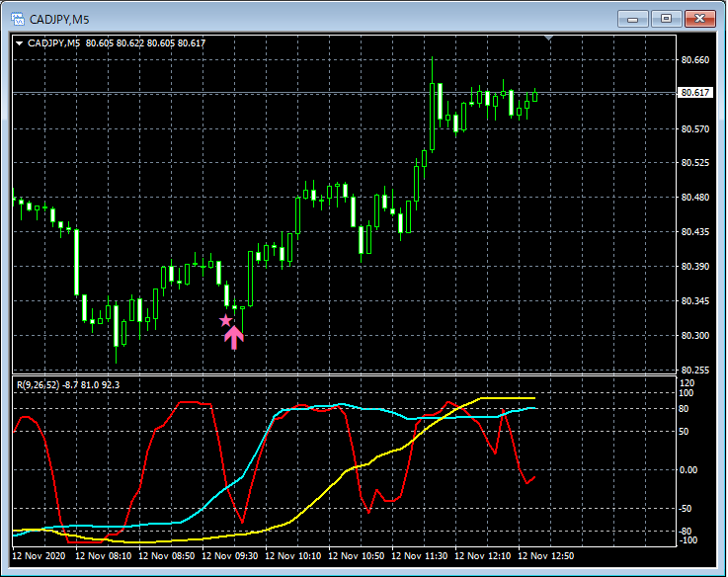Screen dimensions: 728x577
Task: Click the 12 Nov 11:30 time label
Action: [420, 555]
